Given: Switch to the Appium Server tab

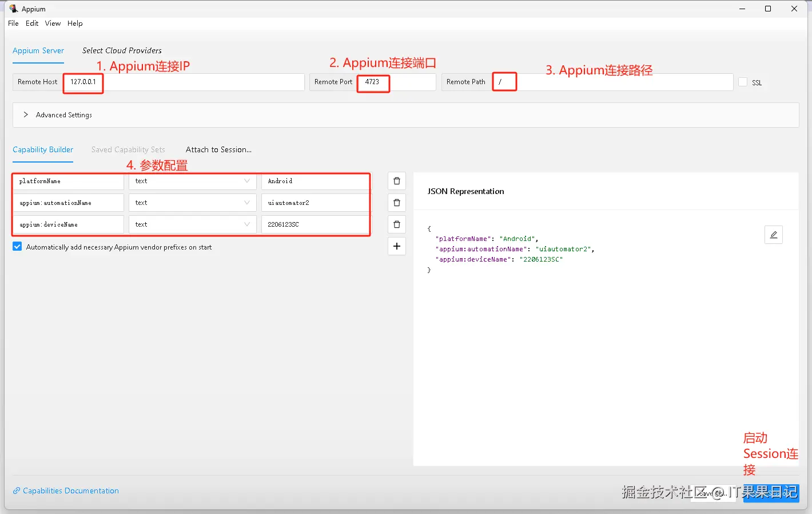Looking at the screenshot, I should point(38,50).
